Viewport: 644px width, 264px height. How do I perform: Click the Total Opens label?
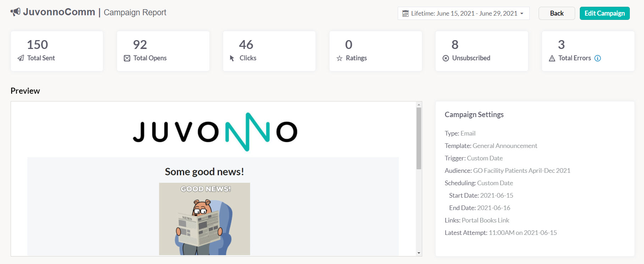click(150, 58)
